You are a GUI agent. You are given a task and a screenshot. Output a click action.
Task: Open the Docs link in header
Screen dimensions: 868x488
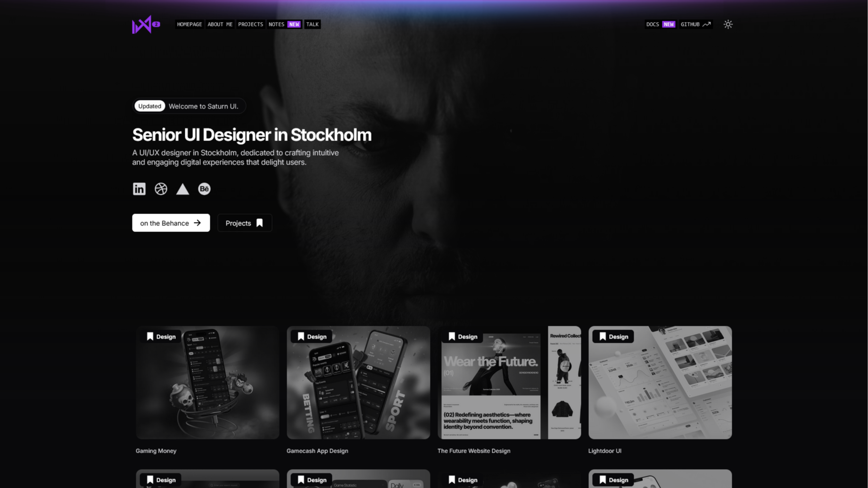point(653,25)
